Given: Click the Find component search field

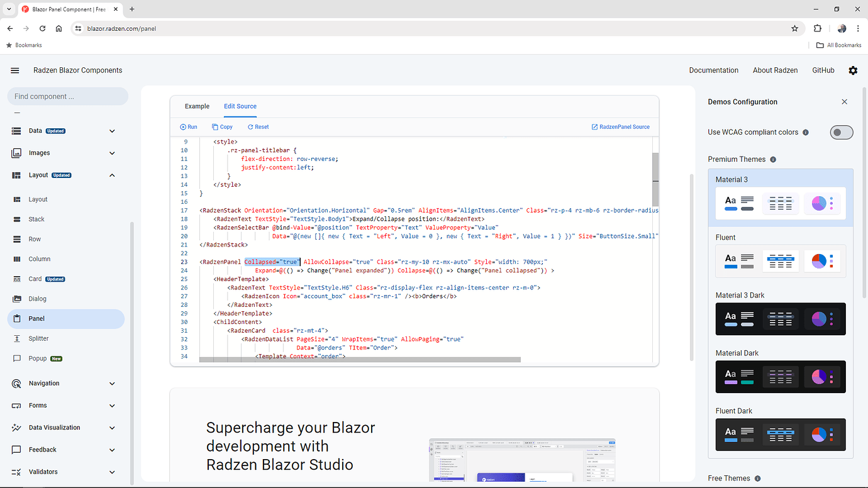Looking at the screenshot, I should [x=67, y=96].
